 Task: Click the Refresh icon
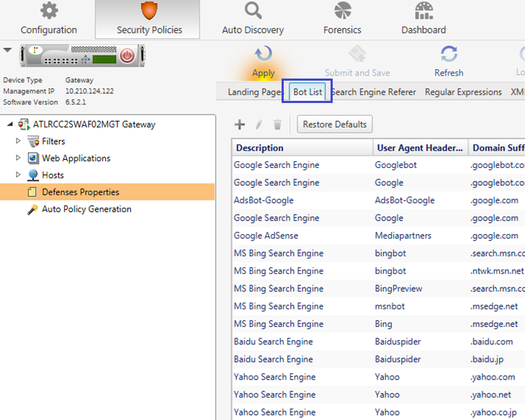[449, 53]
